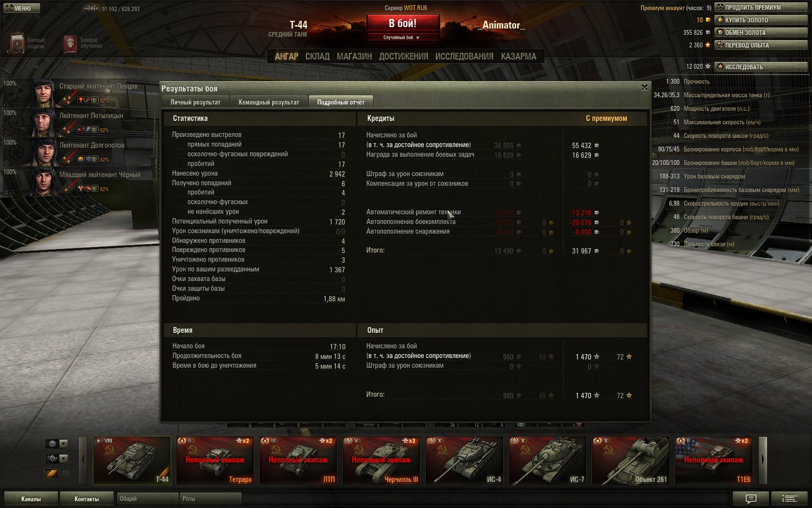Click free experience star next to 2 360
Screen dimensions: 812x508
(708, 45)
